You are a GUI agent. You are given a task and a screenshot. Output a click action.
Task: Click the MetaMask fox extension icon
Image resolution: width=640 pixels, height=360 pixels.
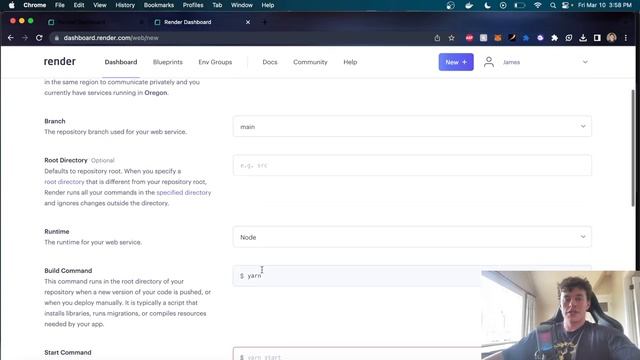498,38
